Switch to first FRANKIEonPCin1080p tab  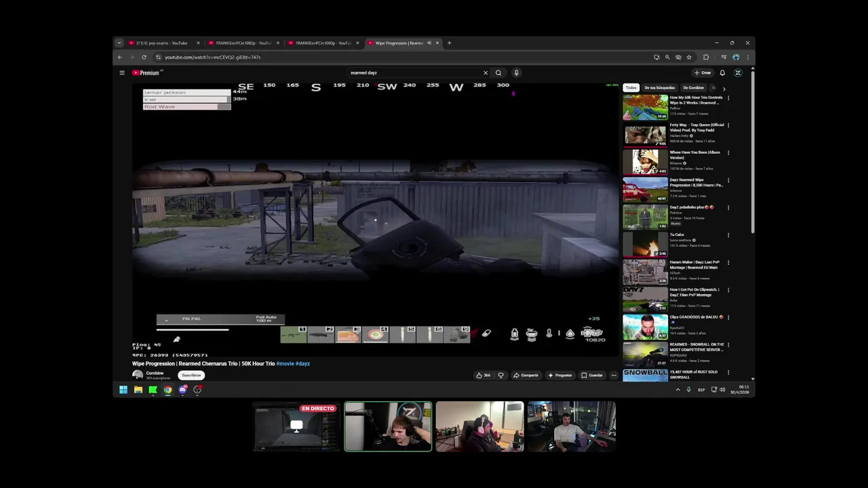pyautogui.click(x=243, y=43)
